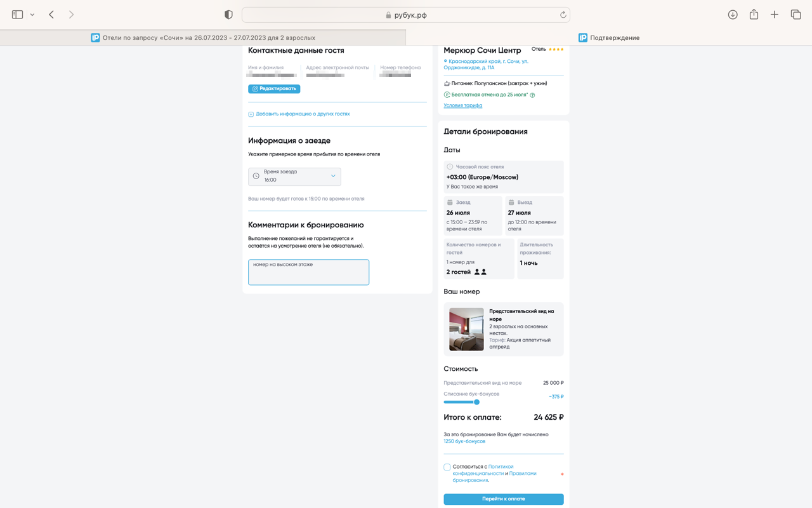Open the privacy shield report icon
The image size is (812, 508).
[228, 15]
